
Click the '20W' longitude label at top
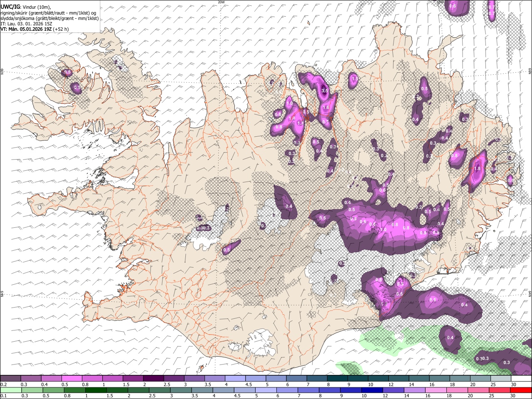click(221, 2)
